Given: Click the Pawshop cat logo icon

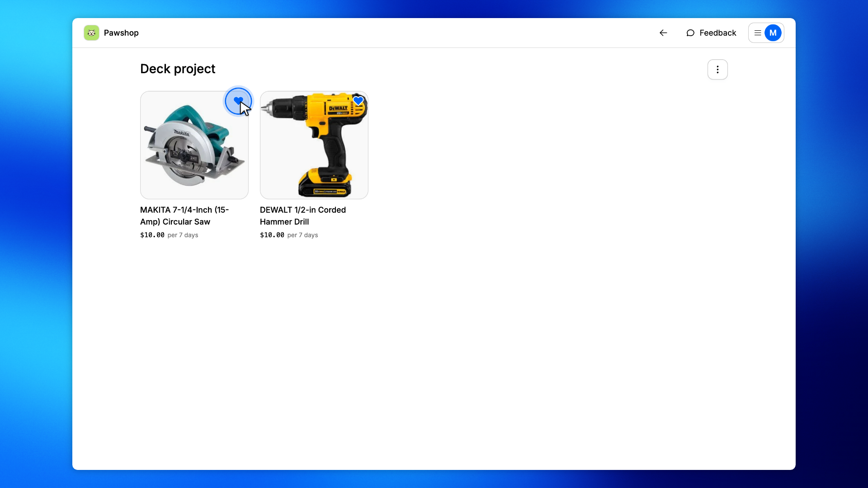Looking at the screenshot, I should pyautogui.click(x=91, y=33).
